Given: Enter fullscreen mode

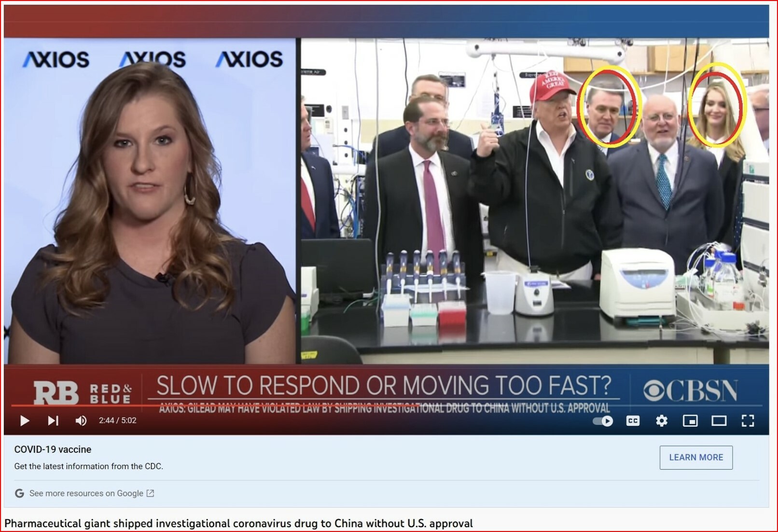Looking at the screenshot, I should 748,421.
